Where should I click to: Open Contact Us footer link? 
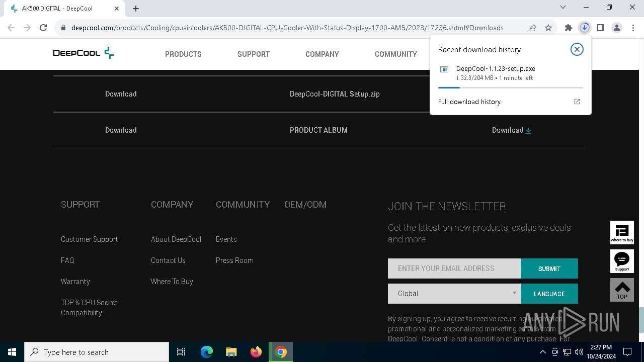pos(168,260)
